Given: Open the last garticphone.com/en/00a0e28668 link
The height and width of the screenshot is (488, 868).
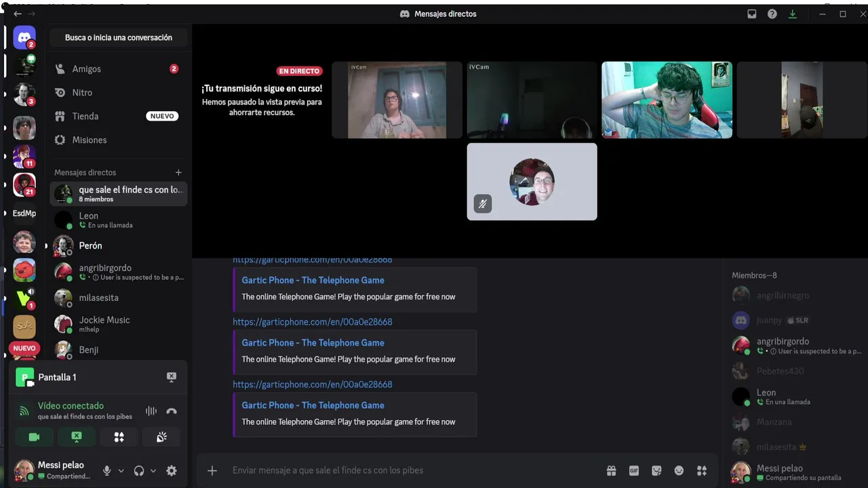Looking at the screenshot, I should coord(313,384).
